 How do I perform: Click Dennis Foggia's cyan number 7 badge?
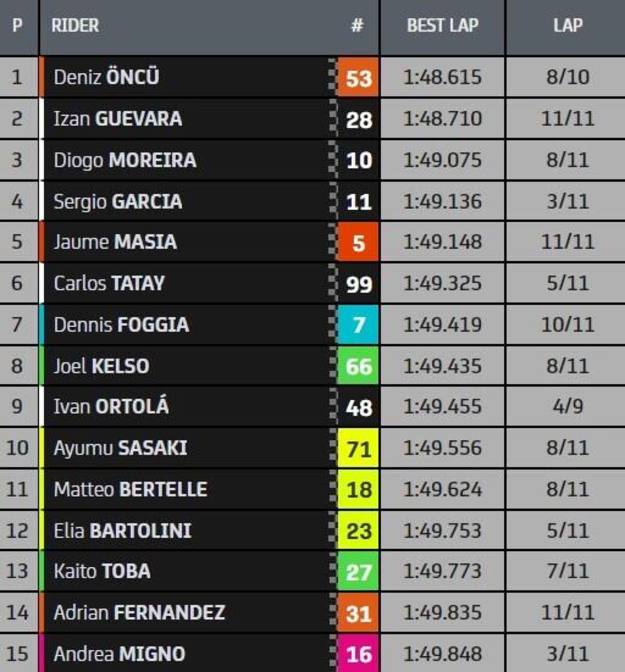(x=358, y=325)
